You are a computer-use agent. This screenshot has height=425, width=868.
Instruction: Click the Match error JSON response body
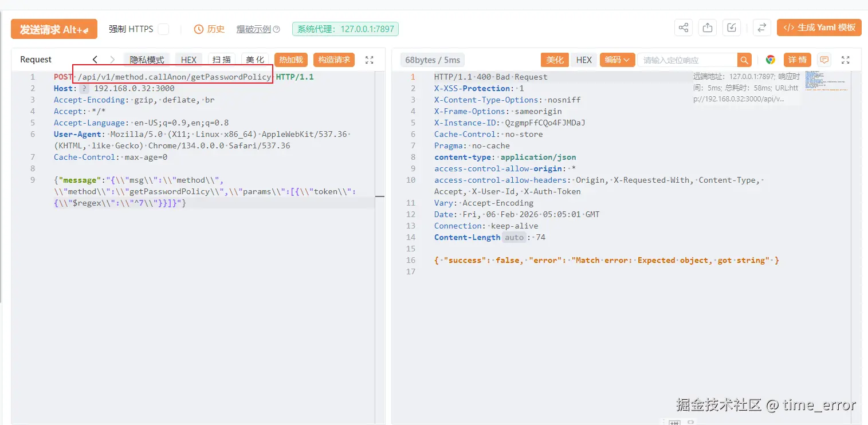click(x=607, y=260)
